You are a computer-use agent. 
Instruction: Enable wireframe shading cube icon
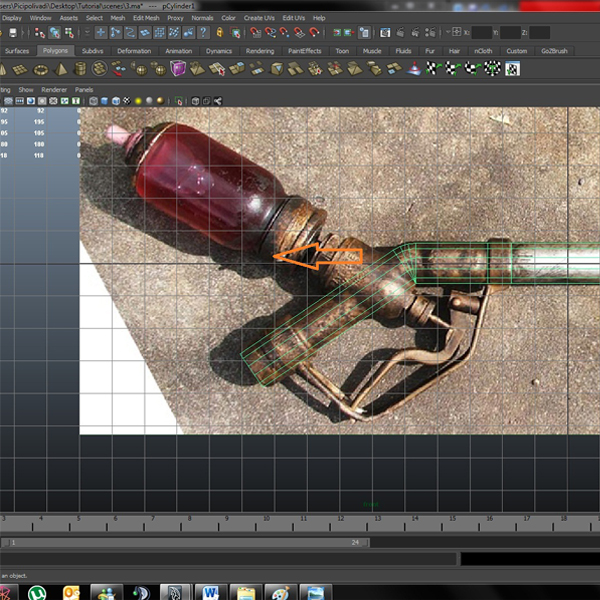pos(93,101)
